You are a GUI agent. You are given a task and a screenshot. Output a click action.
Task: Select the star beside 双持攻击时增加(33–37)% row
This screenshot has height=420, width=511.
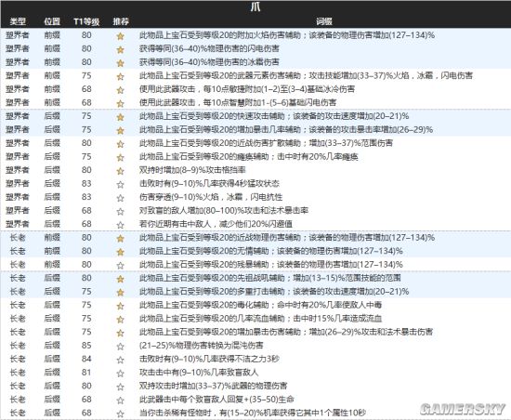click(120, 387)
